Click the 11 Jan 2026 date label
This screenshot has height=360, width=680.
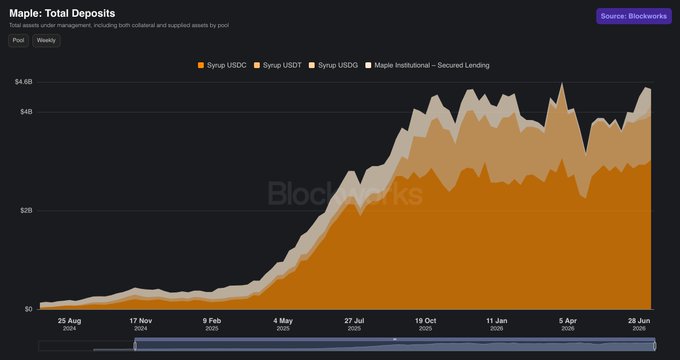point(497,324)
